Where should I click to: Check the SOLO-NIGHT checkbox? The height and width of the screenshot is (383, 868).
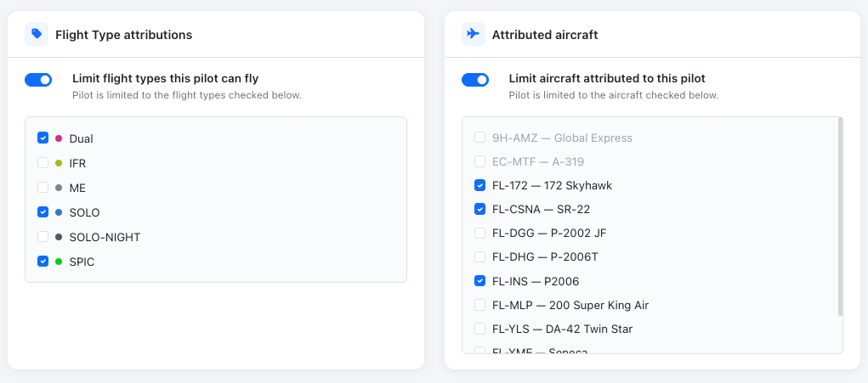(x=43, y=237)
